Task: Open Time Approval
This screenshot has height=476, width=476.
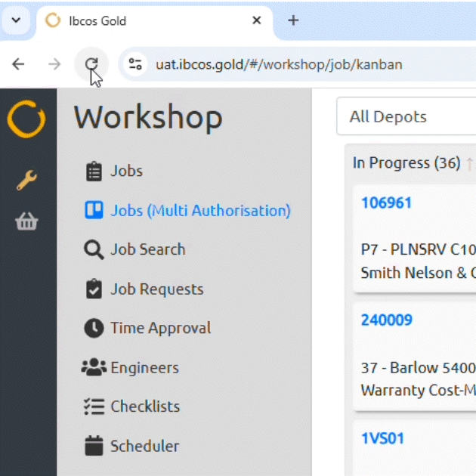Action: [x=161, y=328]
